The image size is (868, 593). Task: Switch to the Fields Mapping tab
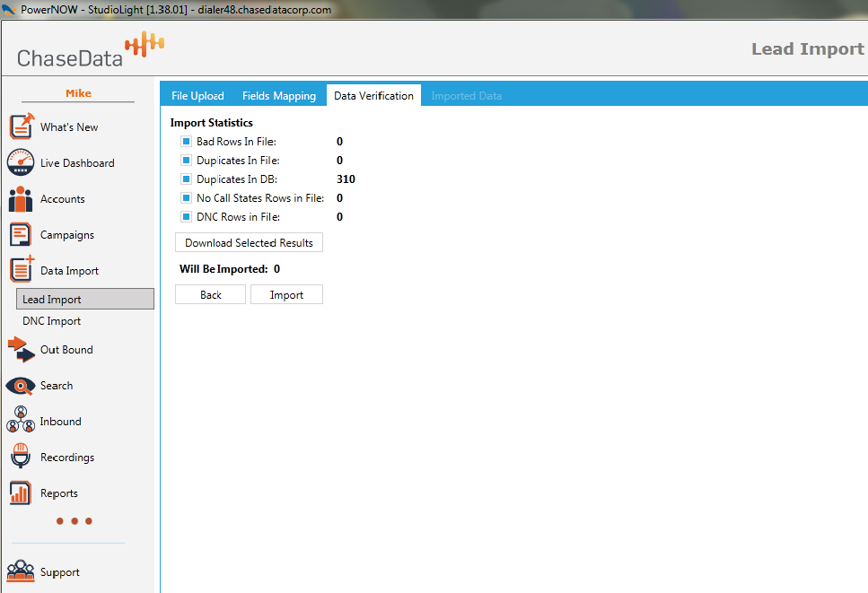279,96
